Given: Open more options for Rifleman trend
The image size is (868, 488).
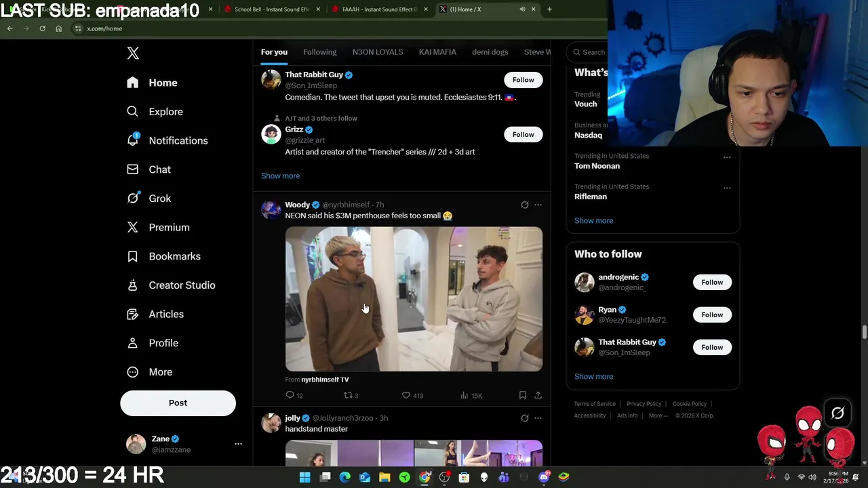Looking at the screenshot, I should coord(727,188).
